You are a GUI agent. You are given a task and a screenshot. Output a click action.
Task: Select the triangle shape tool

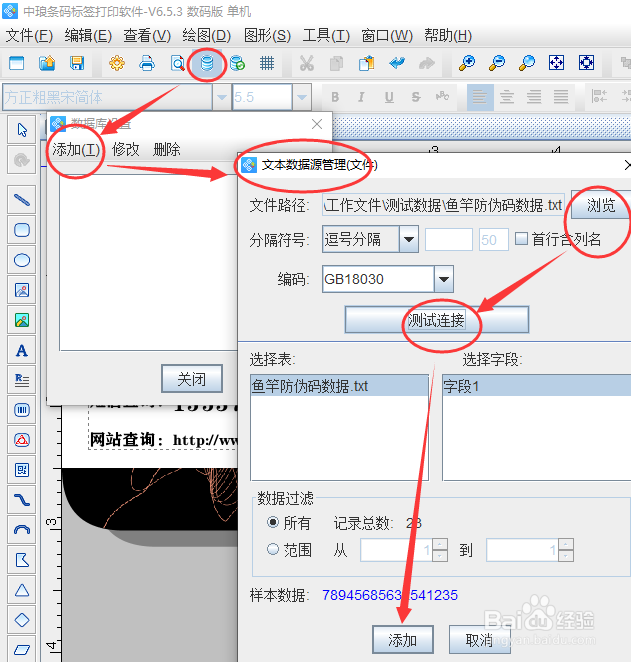click(22, 590)
